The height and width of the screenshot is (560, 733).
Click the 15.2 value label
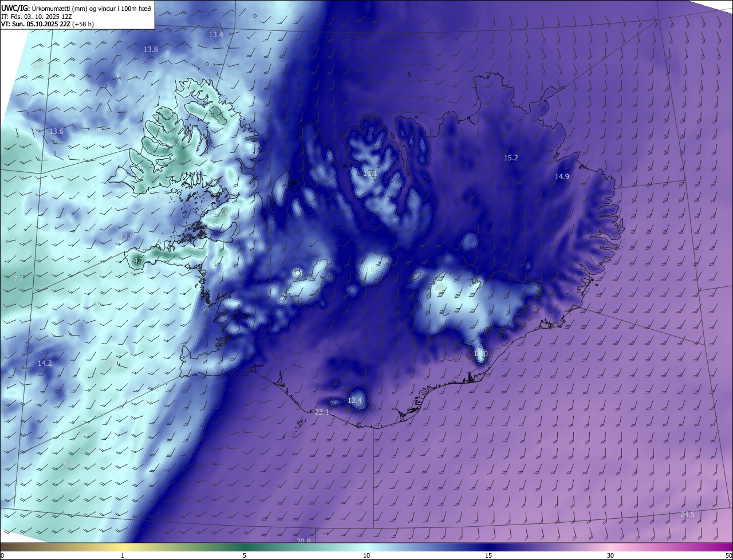511,158
